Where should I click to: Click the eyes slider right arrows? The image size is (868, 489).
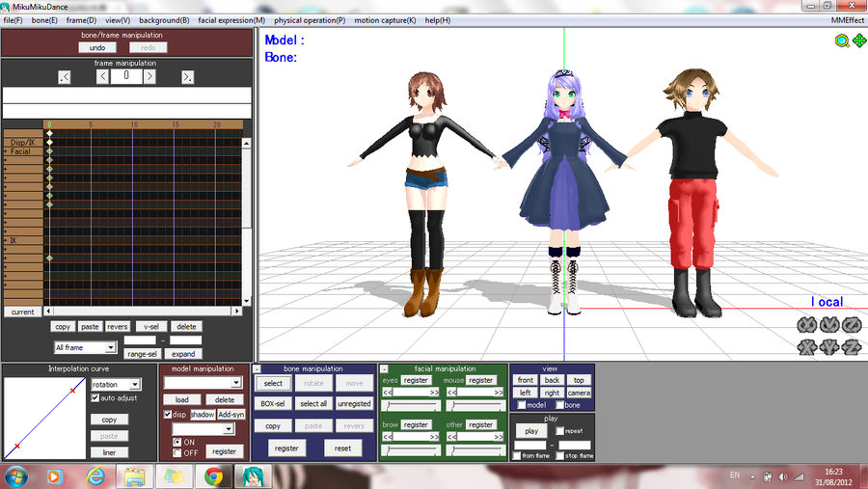435,393
